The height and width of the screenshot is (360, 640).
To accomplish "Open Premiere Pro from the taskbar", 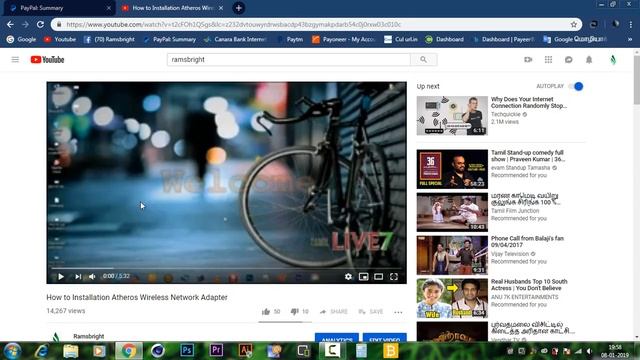I will coord(216,351).
